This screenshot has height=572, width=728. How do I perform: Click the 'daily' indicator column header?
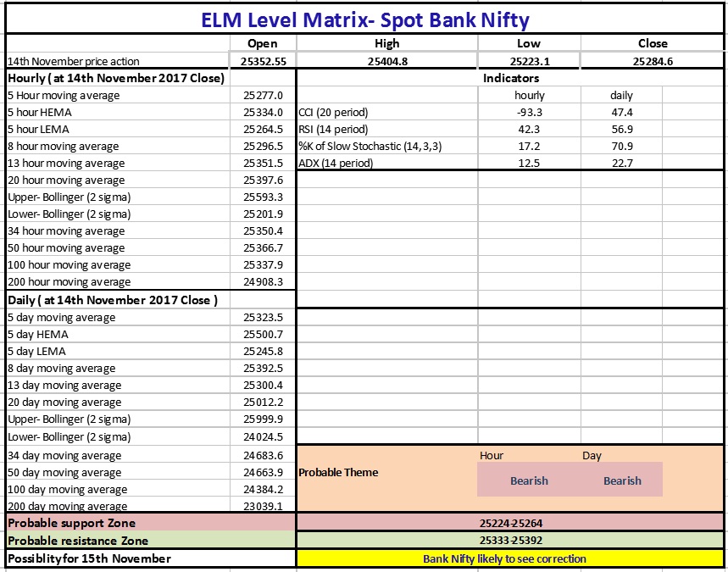coord(621,95)
